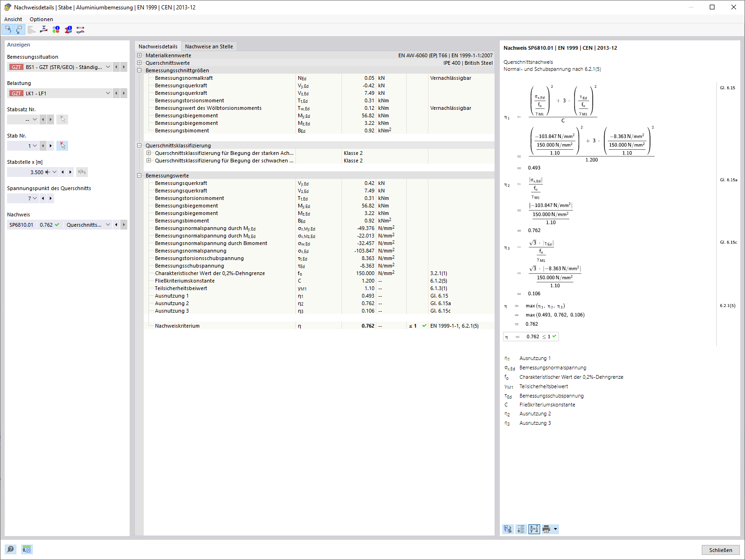Go to previous Spannungspunkt
This screenshot has height=560, width=745.
pos(43,199)
